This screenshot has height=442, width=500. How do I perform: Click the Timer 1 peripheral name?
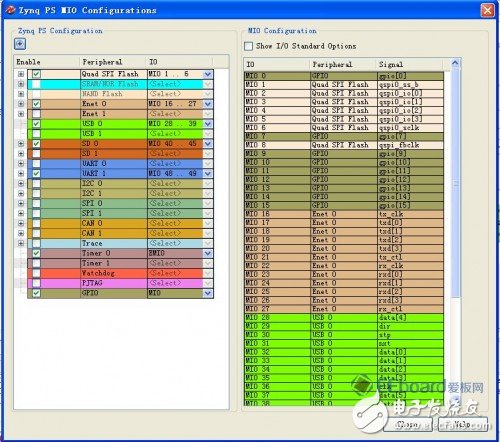(96, 263)
